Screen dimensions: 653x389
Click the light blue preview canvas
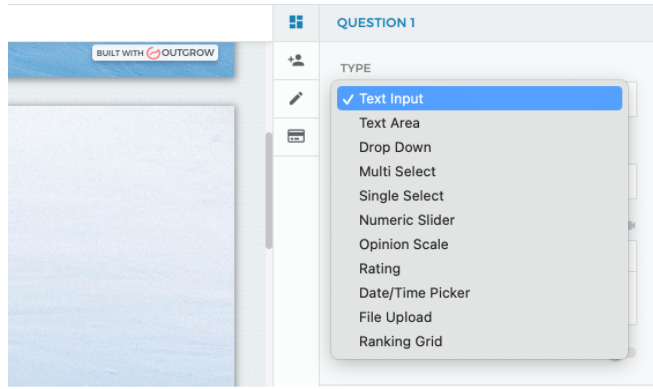click(121, 246)
